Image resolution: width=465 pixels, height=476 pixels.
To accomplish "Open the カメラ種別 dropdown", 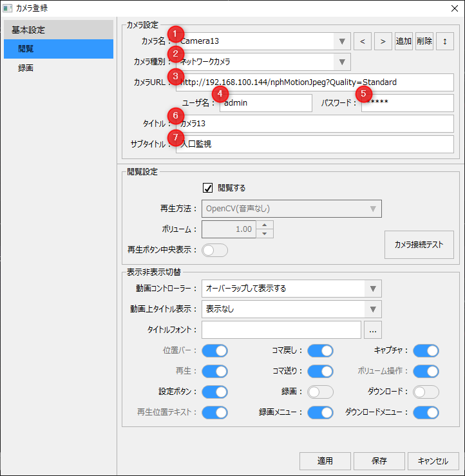I will tap(263, 62).
